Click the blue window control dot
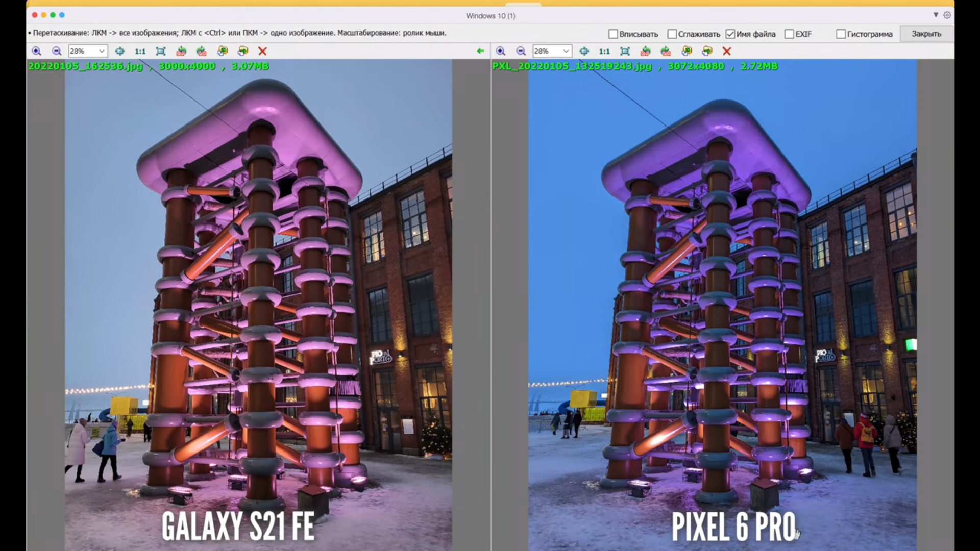The height and width of the screenshot is (551, 980). tap(62, 15)
